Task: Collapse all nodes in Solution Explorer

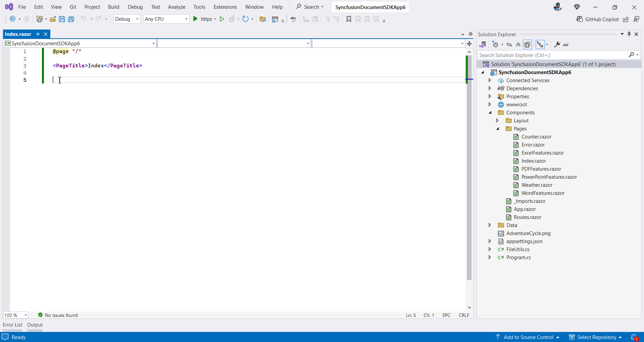Action: [518, 44]
